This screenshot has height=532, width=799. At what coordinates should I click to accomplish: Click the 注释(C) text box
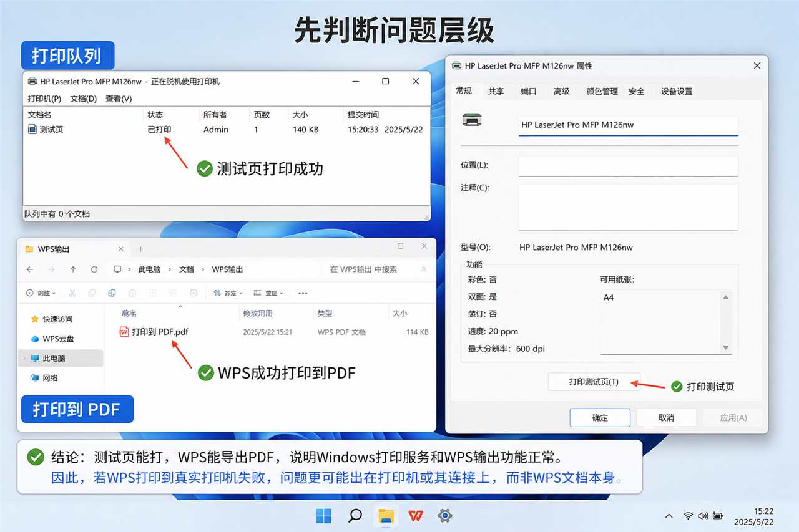tap(629, 207)
